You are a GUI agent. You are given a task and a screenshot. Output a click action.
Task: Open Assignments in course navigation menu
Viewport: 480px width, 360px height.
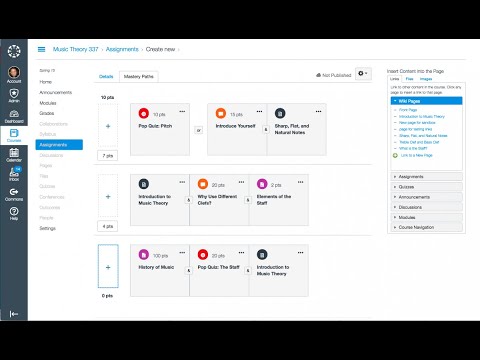pos(59,145)
